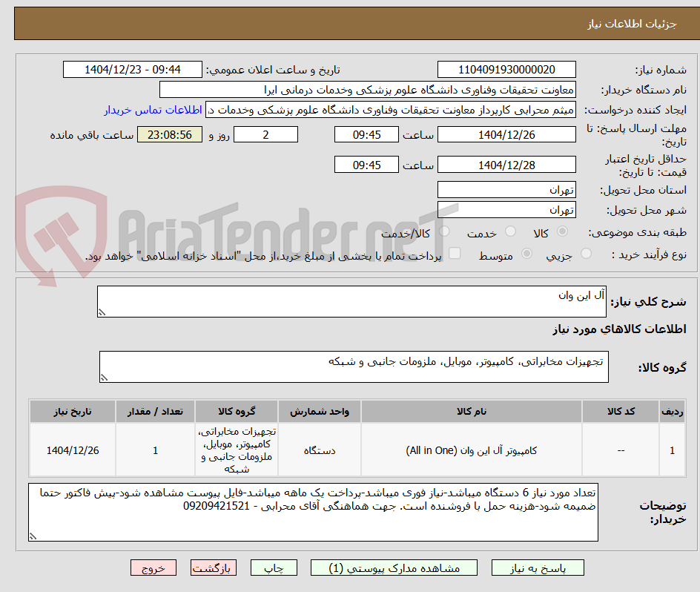Click the request creator field
This screenshot has width=700, height=592.
coord(391,110)
